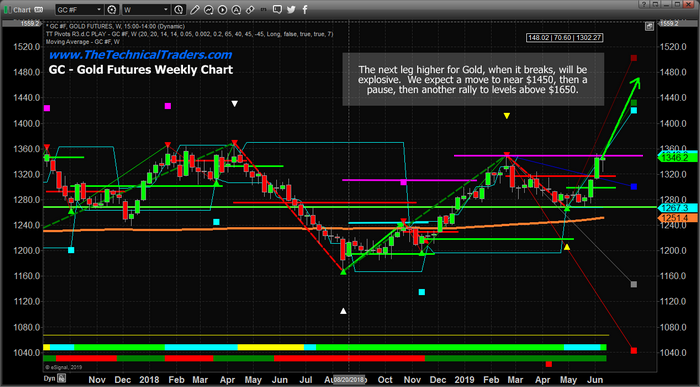Click the pop-out window button near help
The image size is (700, 387).
coord(655,4)
